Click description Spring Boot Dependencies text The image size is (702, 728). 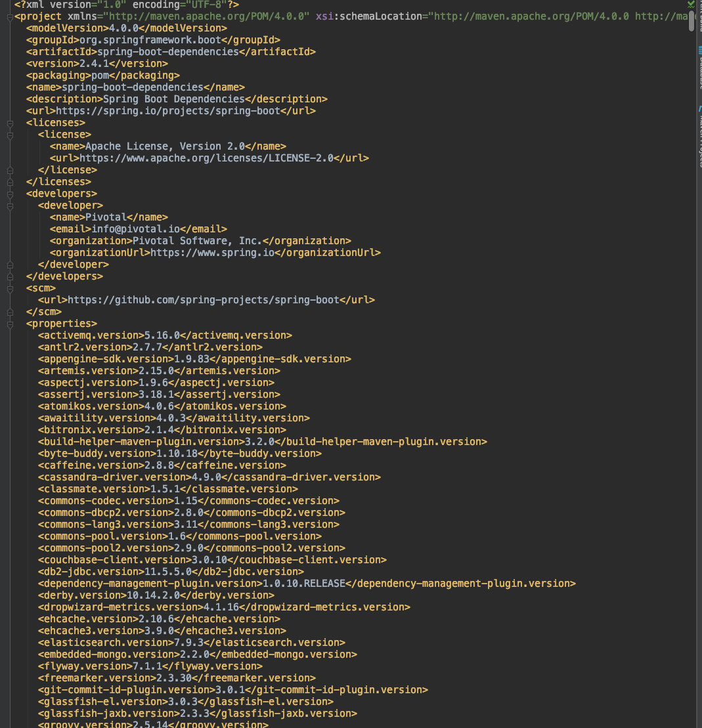point(174,99)
